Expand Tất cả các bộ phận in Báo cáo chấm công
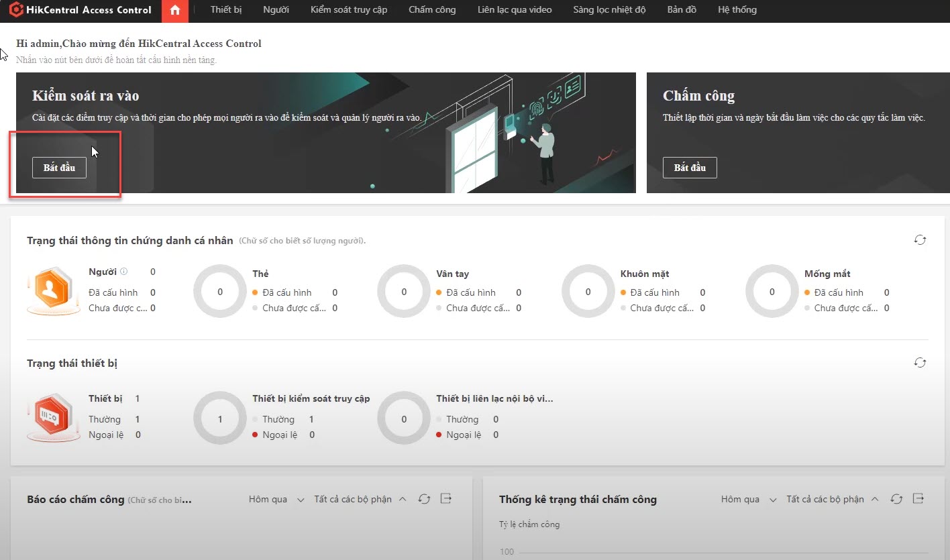Image resolution: width=950 pixels, height=560 pixels. click(x=360, y=499)
